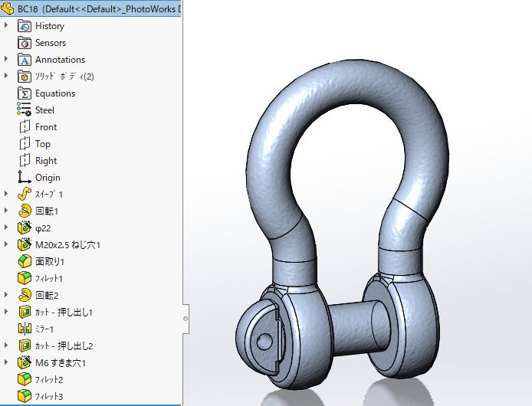Click the Top plane icon
This screenshot has height=406, width=532.
coord(25,144)
